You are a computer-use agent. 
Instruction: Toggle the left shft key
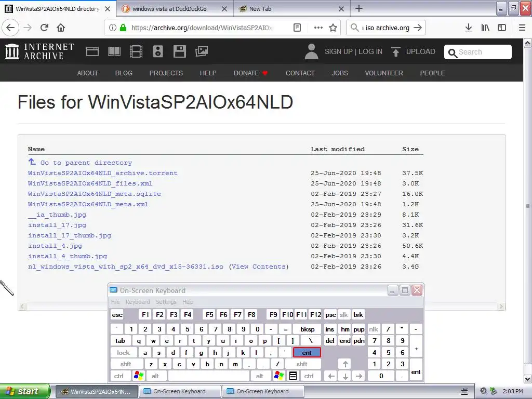pos(126,364)
